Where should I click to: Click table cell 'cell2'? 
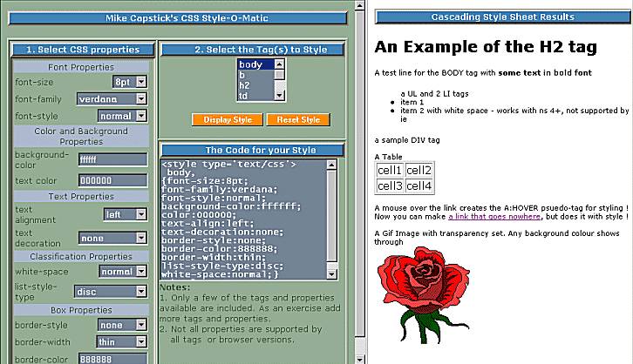(x=419, y=170)
